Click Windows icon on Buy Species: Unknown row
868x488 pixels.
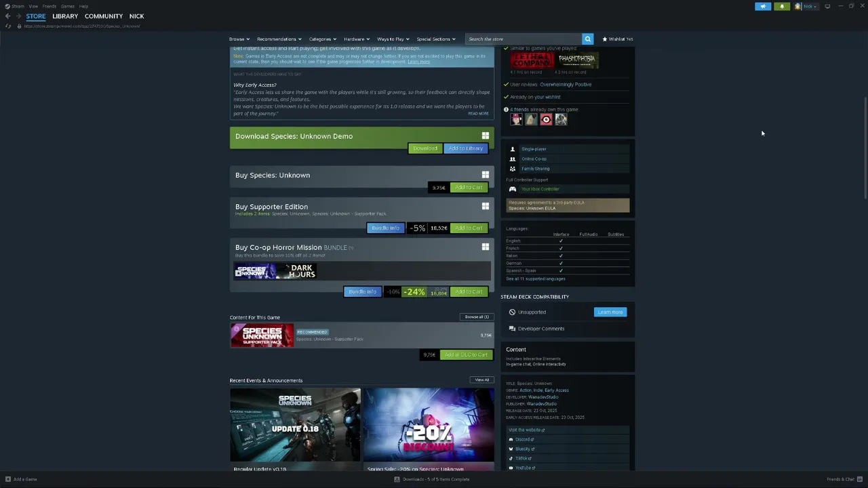(485, 175)
